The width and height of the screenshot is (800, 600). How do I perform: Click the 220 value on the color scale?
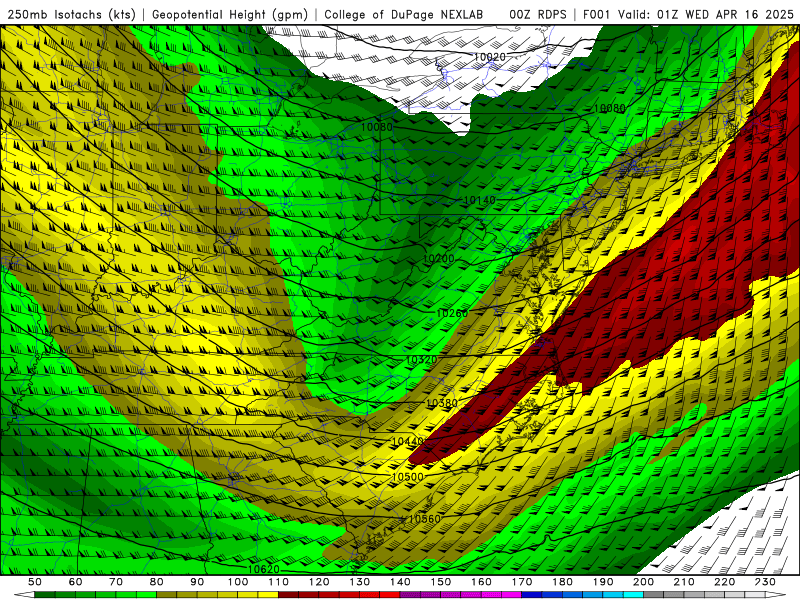[724, 582]
